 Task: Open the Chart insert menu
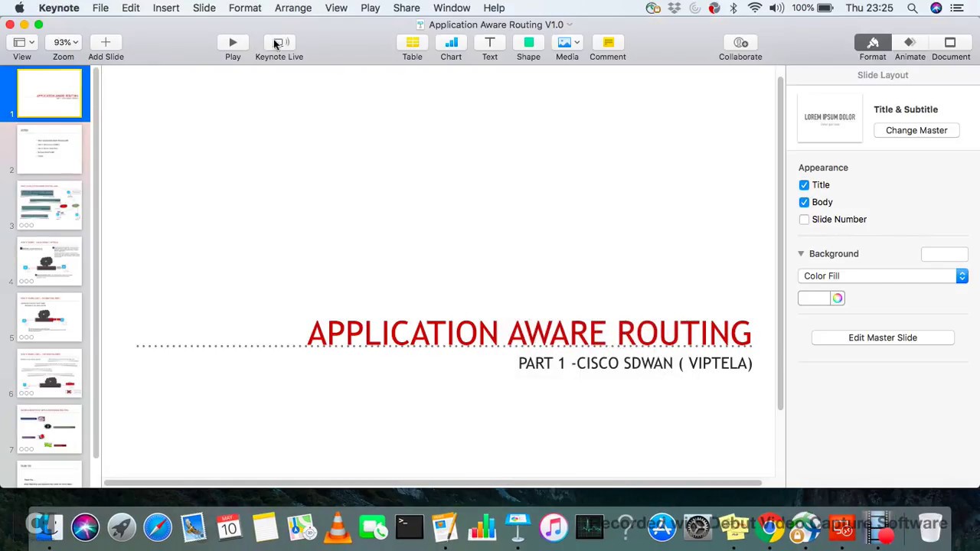pos(451,43)
